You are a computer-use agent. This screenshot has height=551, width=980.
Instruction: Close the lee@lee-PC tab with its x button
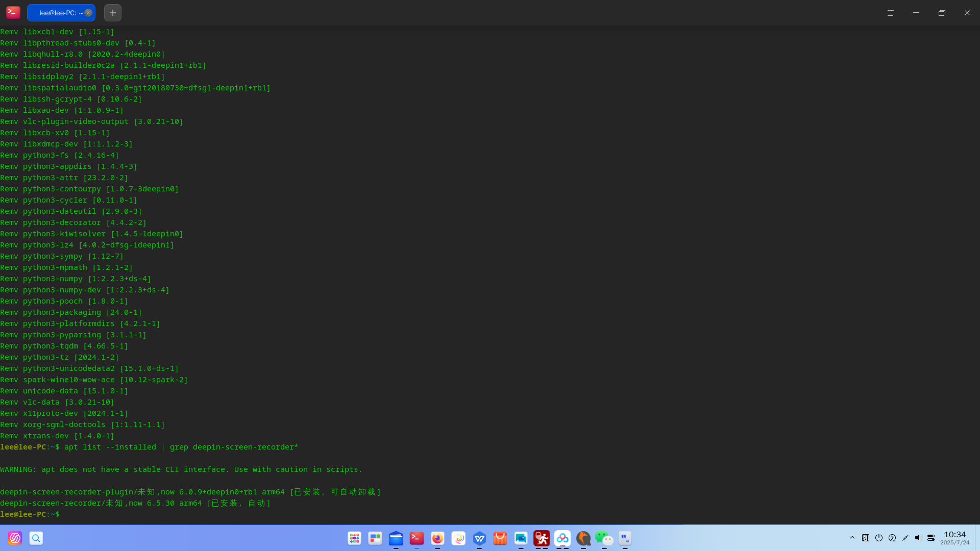coord(88,13)
